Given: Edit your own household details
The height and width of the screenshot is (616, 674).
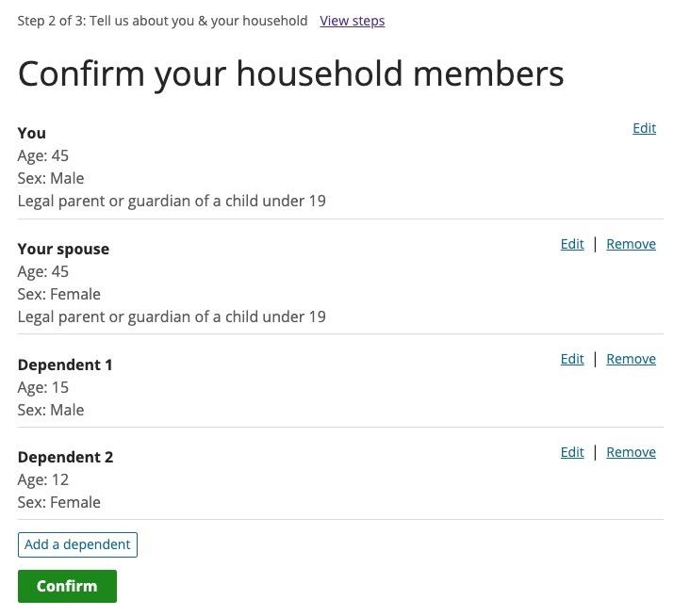Looking at the screenshot, I should tap(644, 128).
